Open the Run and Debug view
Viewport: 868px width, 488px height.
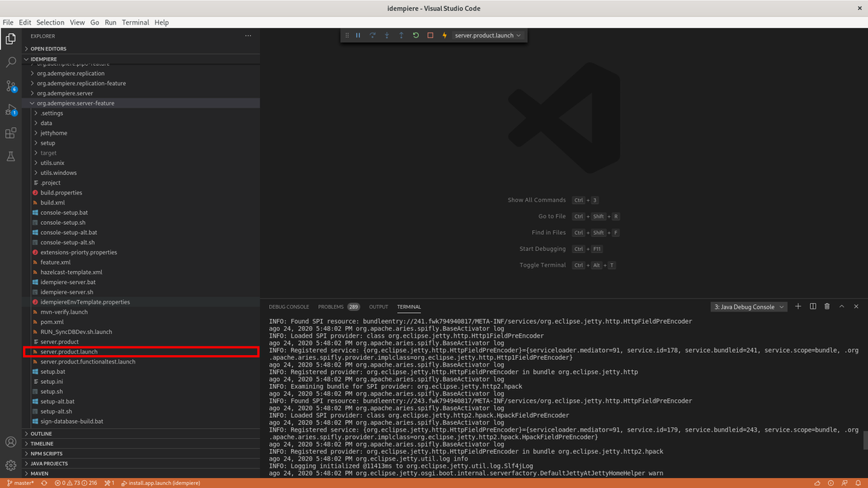[x=11, y=110]
